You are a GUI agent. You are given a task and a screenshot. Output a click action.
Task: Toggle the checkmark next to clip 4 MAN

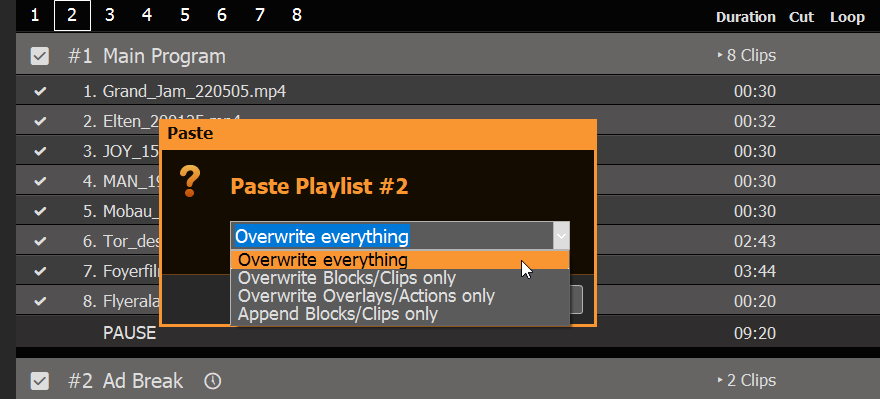click(x=40, y=181)
